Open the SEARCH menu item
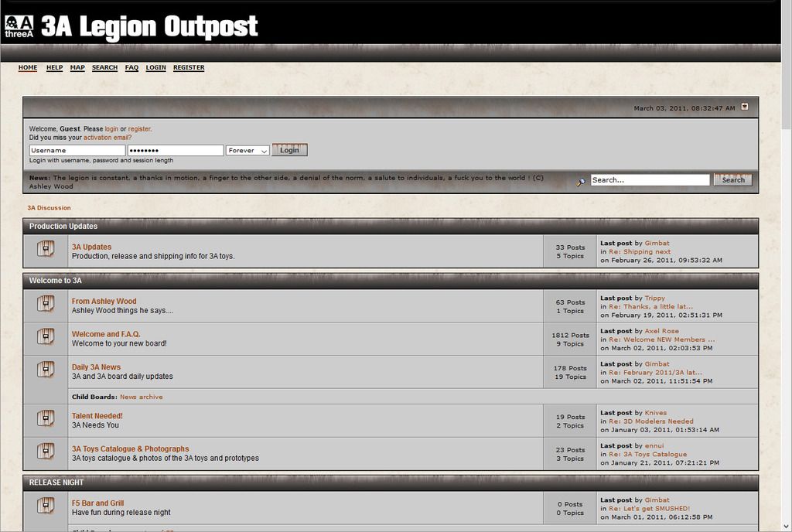 104,67
